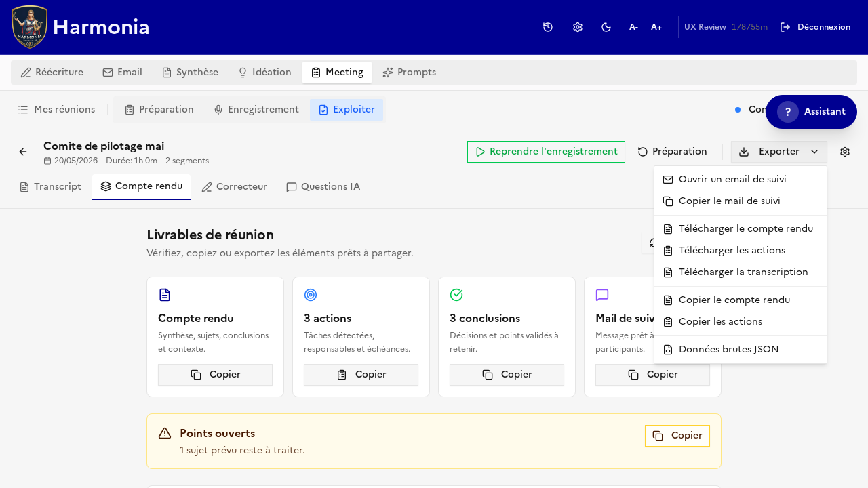
Task: Open header settings gear icon
Action: 578,27
